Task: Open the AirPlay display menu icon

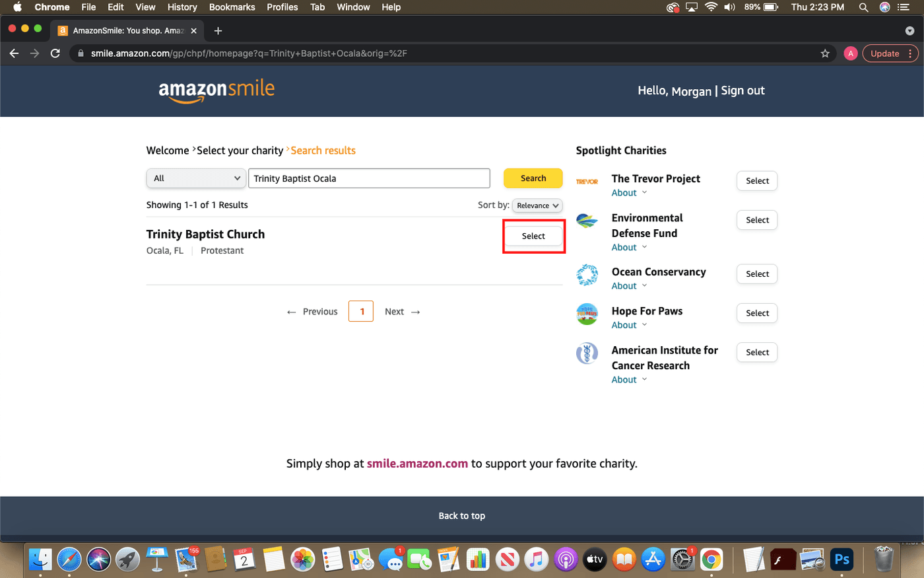Action: pyautogui.click(x=692, y=7)
